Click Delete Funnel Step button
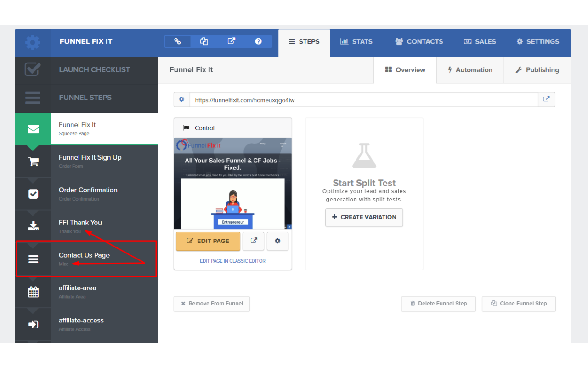The height and width of the screenshot is (368, 588). tap(438, 304)
